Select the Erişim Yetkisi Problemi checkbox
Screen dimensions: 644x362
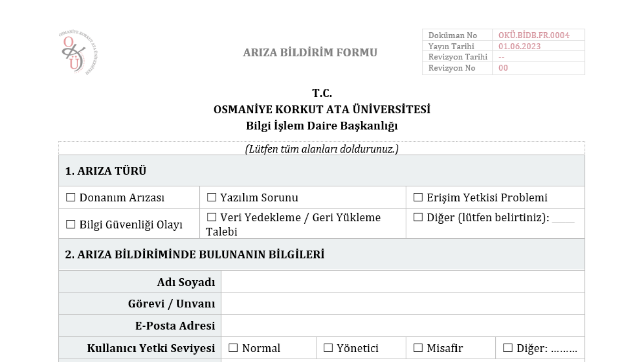(x=418, y=197)
